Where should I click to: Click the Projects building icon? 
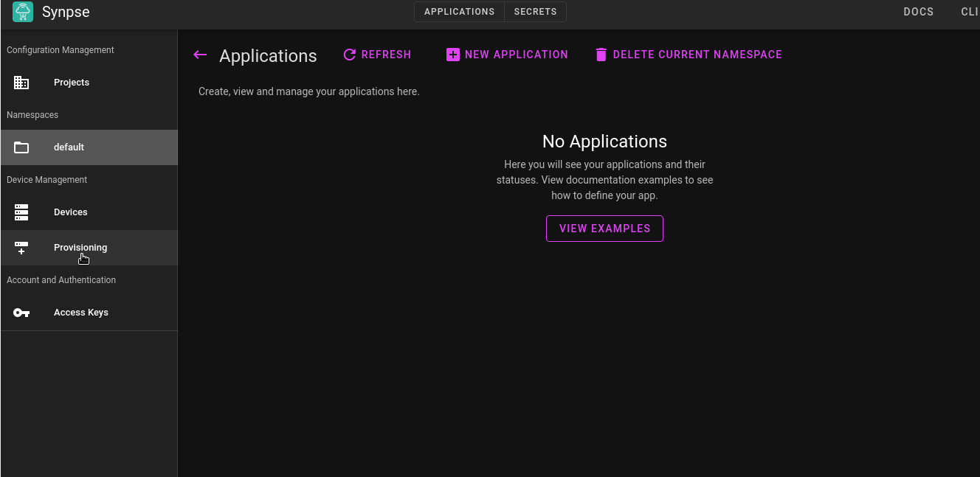coord(21,83)
